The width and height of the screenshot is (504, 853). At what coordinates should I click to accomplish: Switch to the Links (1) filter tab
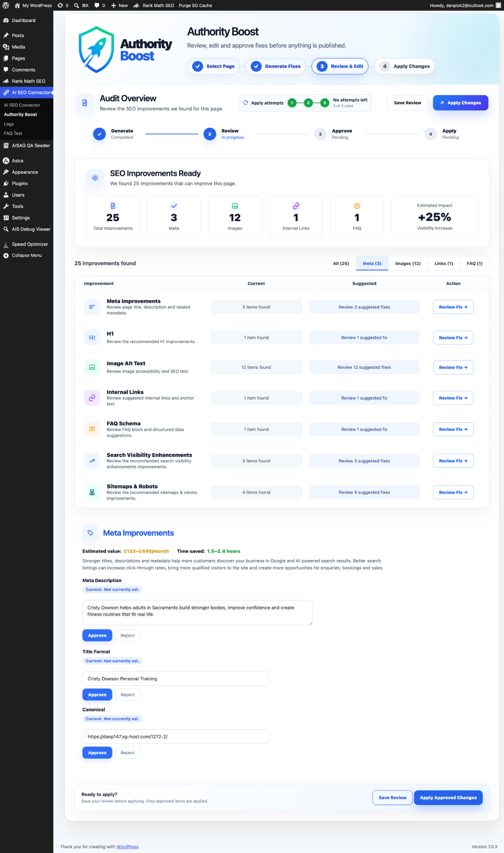444,263
